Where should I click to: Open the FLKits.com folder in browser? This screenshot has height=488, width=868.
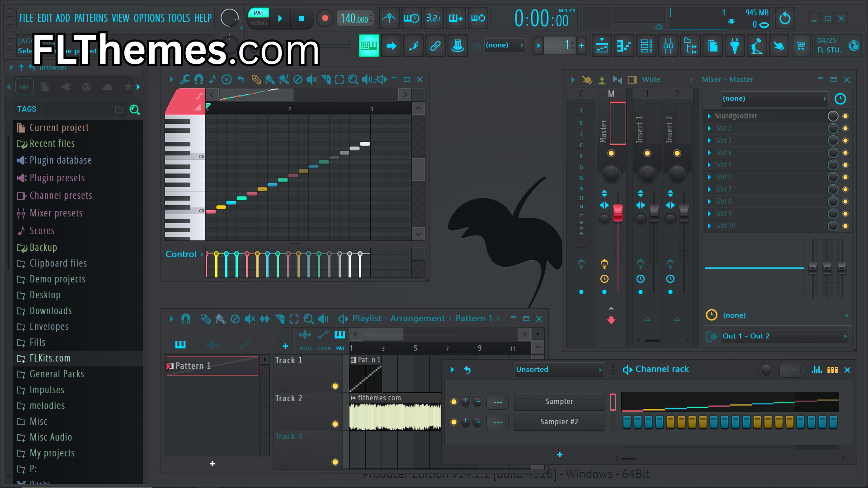(x=78, y=358)
